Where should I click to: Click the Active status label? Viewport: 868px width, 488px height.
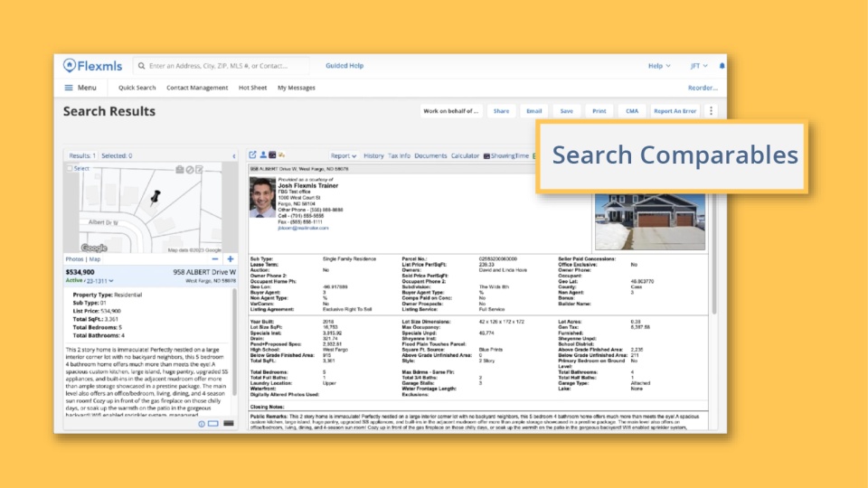(74, 280)
